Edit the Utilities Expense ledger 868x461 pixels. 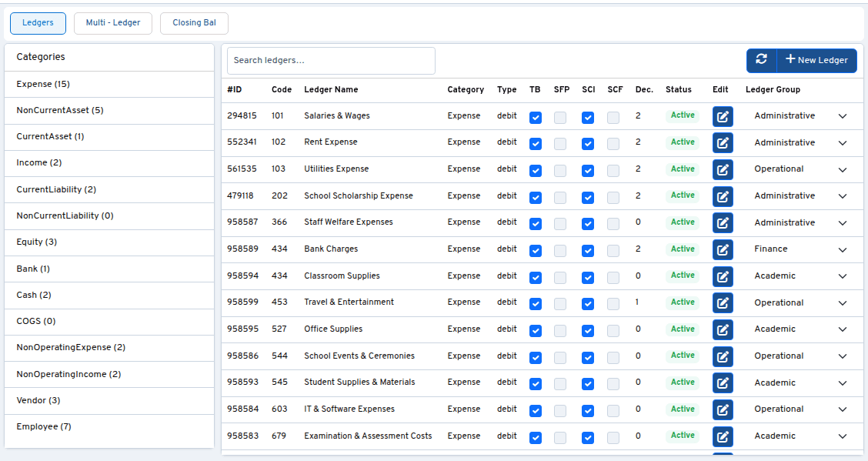[x=723, y=169]
